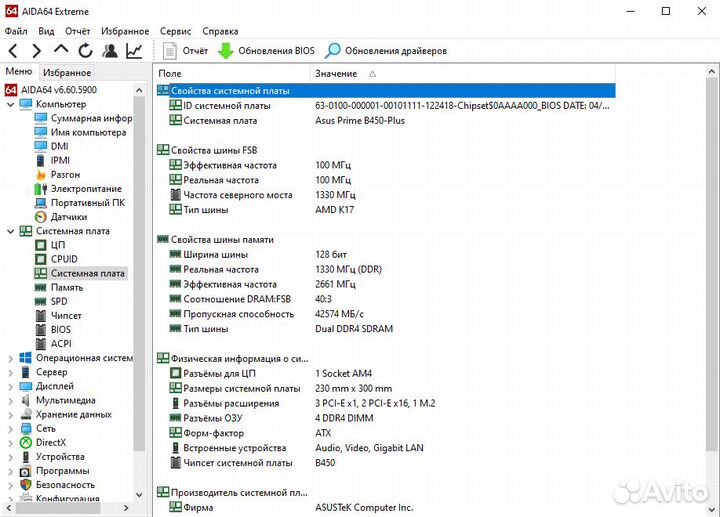Select the Разъёмы расширения row
Image resolution: width=720 pixels, height=517 pixels.
[386, 404]
